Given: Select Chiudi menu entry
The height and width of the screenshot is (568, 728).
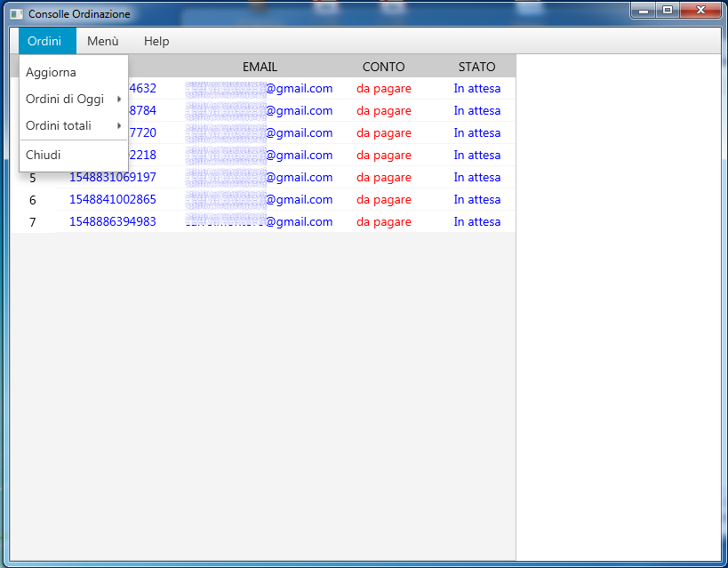Looking at the screenshot, I should (74, 156).
